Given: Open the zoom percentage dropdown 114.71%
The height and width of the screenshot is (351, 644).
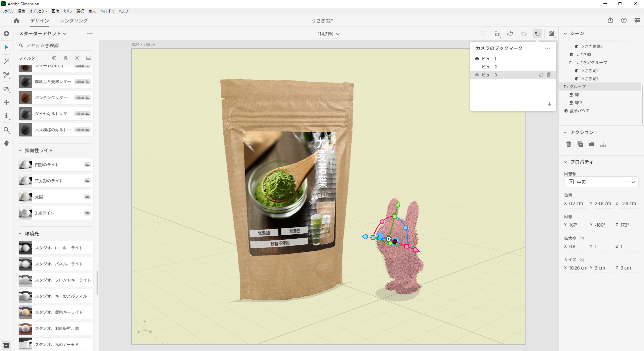Looking at the screenshot, I should point(328,34).
